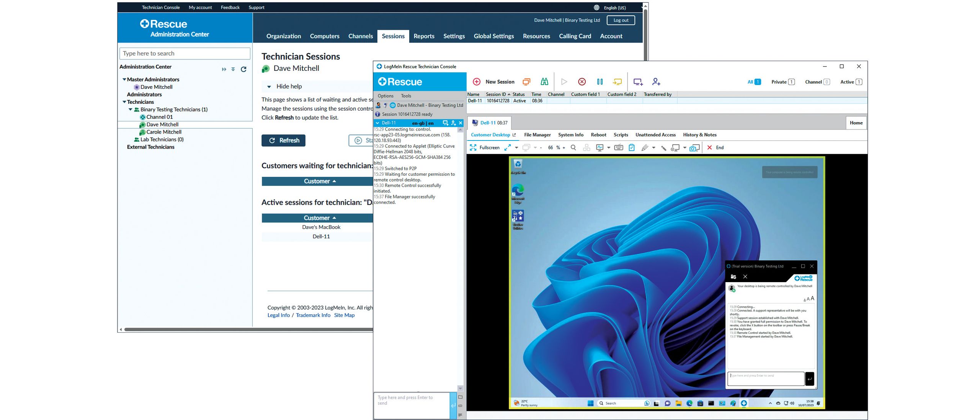Click the monitor graph icon in remote toolbar
This screenshot has width=980, height=420.
(599, 147)
